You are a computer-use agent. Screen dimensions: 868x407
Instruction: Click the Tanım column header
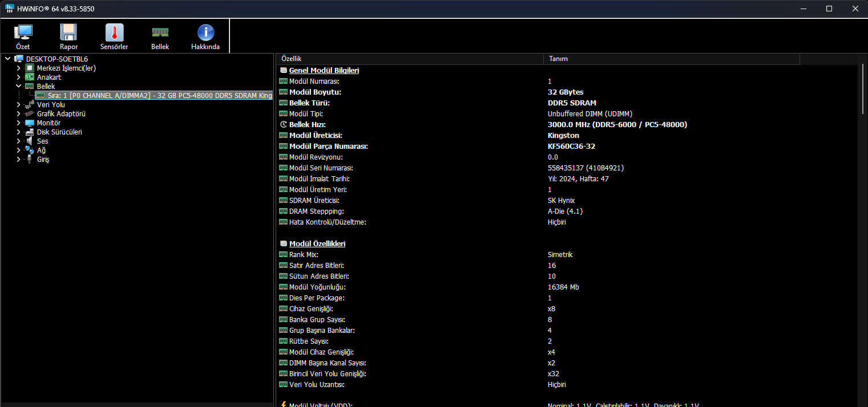672,59
